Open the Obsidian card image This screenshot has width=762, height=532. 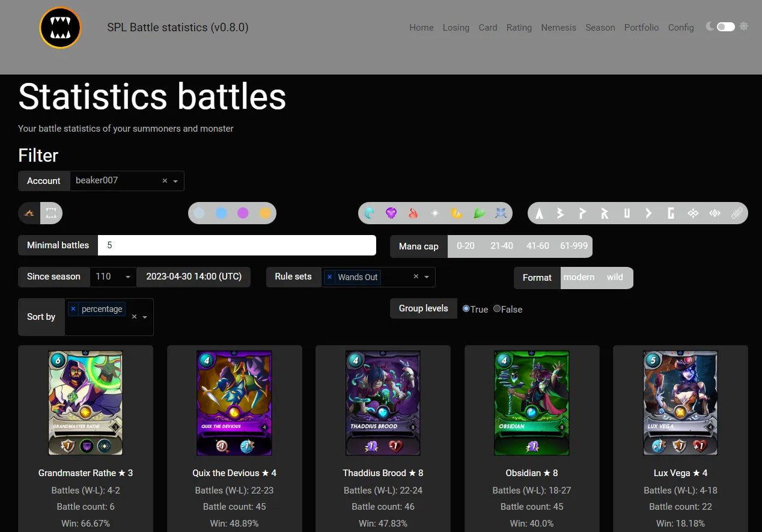pos(532,403)
